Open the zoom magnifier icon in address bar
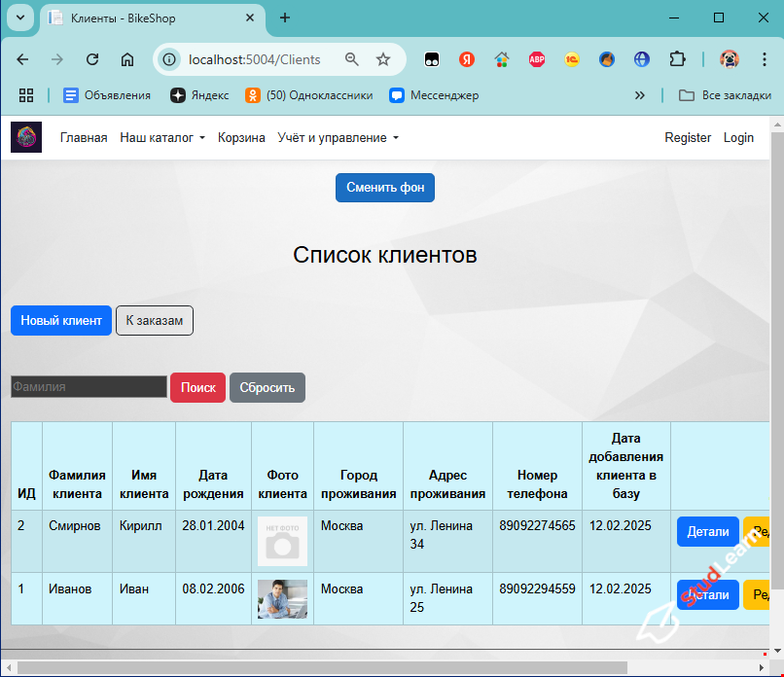Viewport: 784px width, 677px height. [352, 59]
